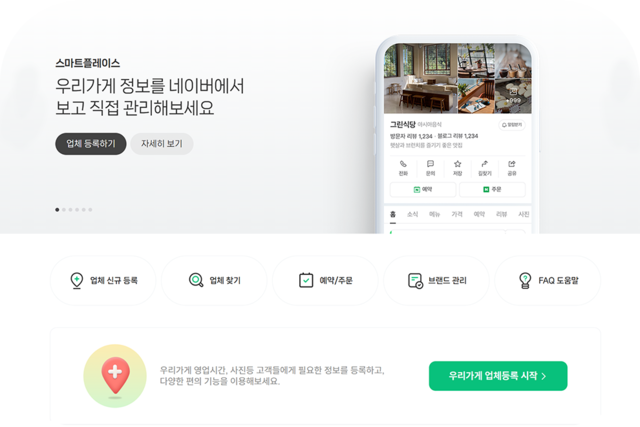Click the 업체 등록하기 dark button
The height and width of the screenshot is (427, 640).
pyautogui.click(x=91, y=144)
